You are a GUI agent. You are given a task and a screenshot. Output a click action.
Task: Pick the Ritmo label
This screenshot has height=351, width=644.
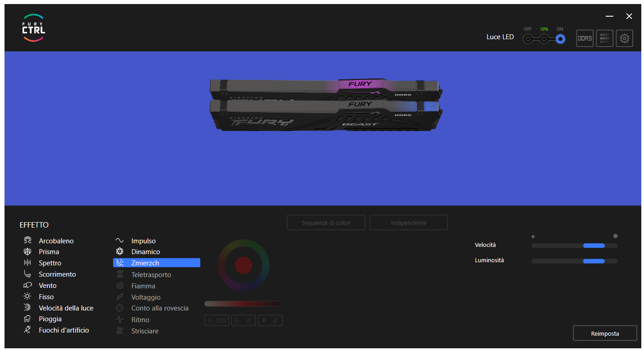point(140,320)
